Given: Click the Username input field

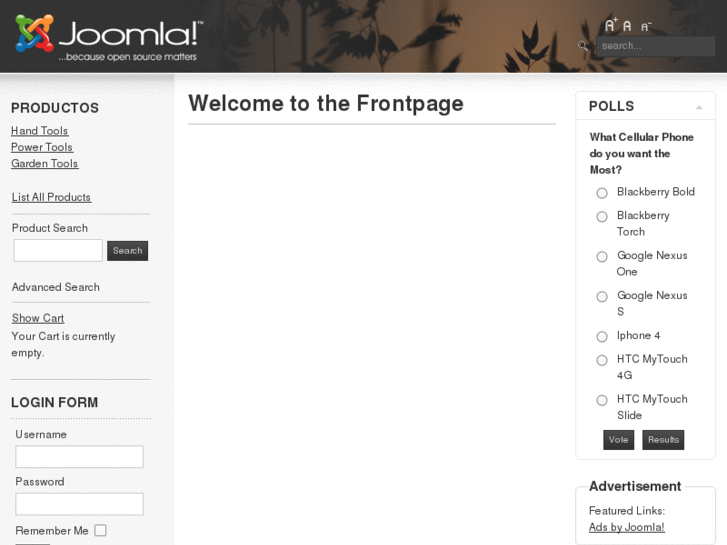Looking at the screenshot, I should coord(79,457).
